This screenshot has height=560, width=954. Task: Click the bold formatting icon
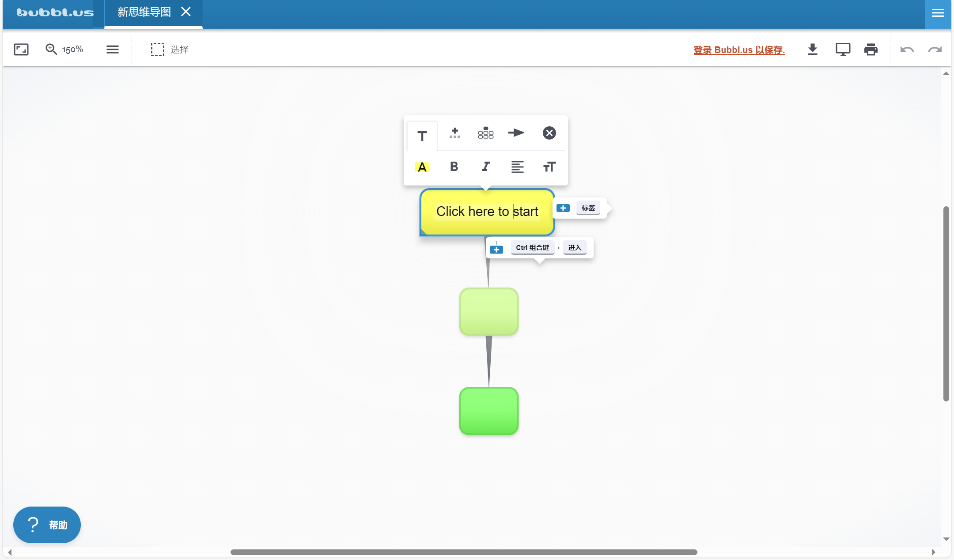454,166
